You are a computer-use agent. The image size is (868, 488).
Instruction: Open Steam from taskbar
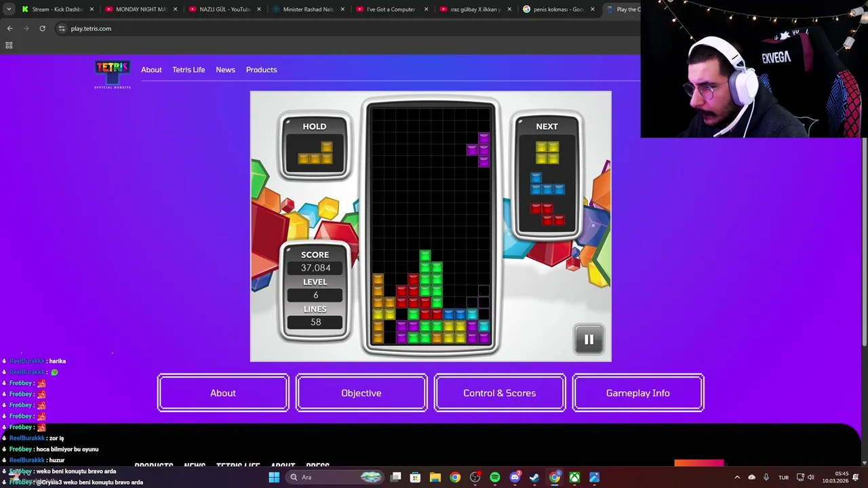[535, 477]
